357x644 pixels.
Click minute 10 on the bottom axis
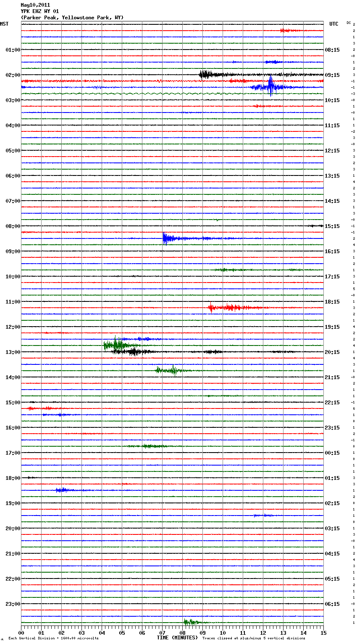(223, 633)
